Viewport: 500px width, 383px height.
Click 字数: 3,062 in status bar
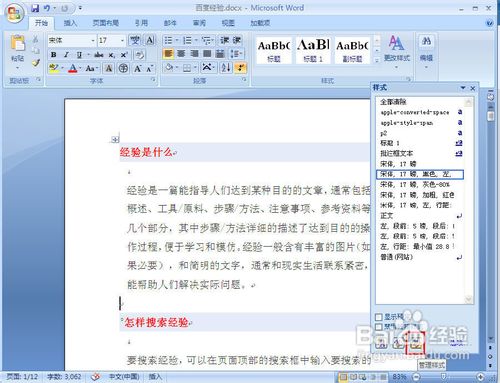(x=64, y=377)
